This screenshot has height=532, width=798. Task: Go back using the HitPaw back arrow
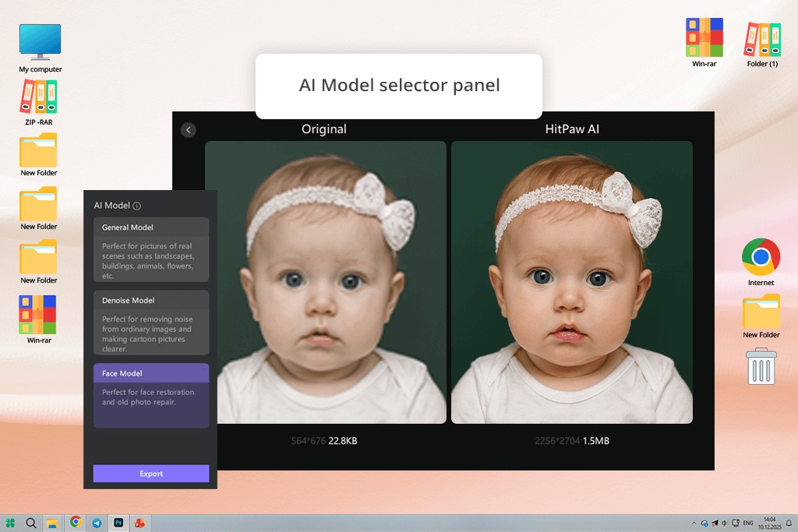pos(189,130)
